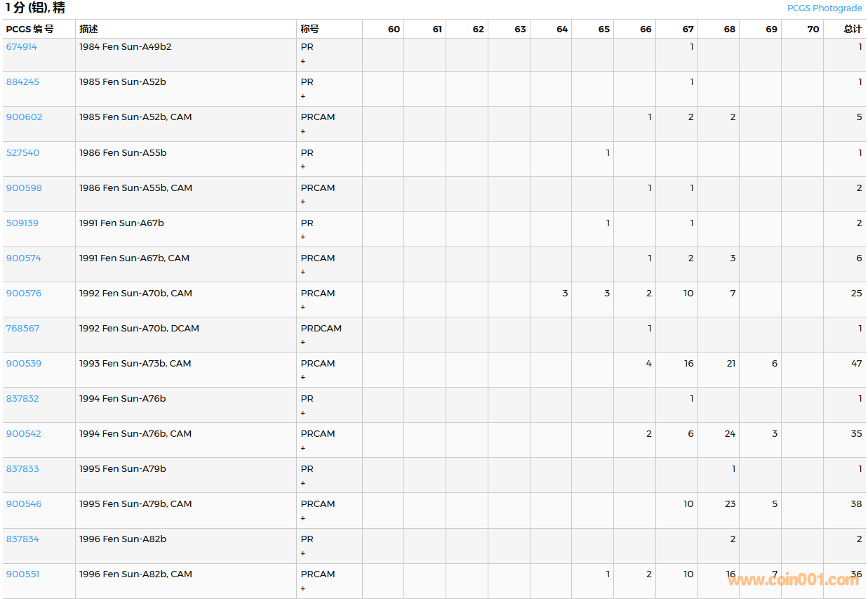Expand plus under 1992 Fen PRDCAM row
Screen dimensions: 868x599
tap(303, 342)
